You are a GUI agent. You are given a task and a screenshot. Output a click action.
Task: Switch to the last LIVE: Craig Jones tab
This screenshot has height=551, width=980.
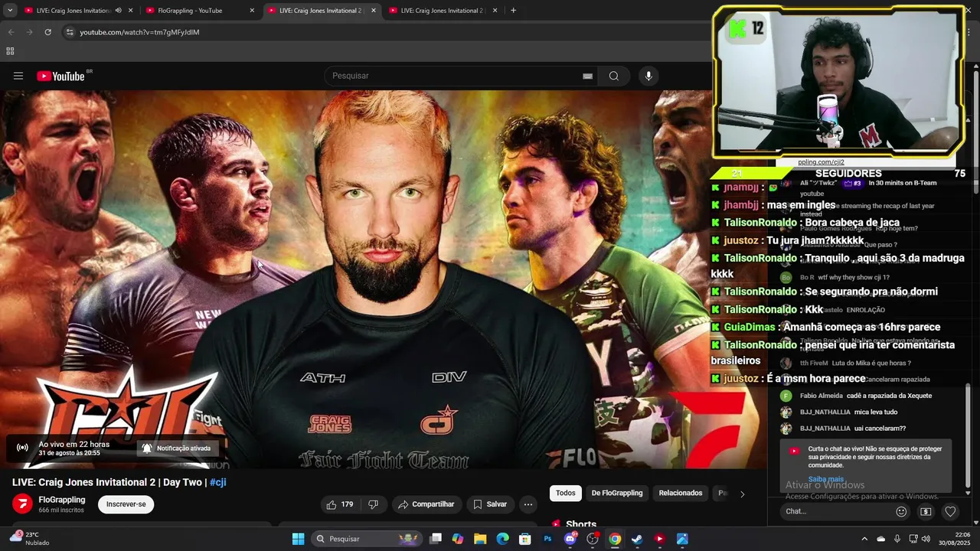tap(444, 11)
